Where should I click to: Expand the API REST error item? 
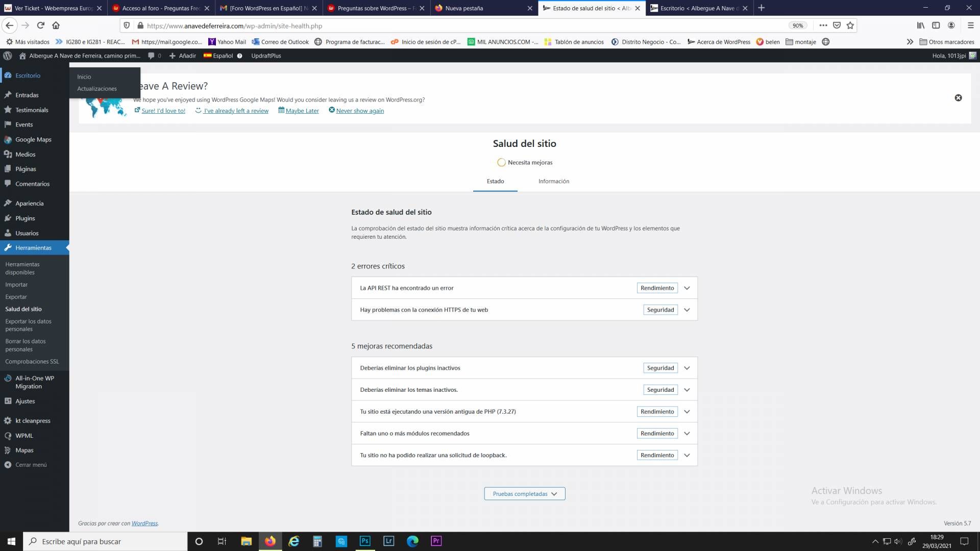pyautogui.click(x=524, y=288)
